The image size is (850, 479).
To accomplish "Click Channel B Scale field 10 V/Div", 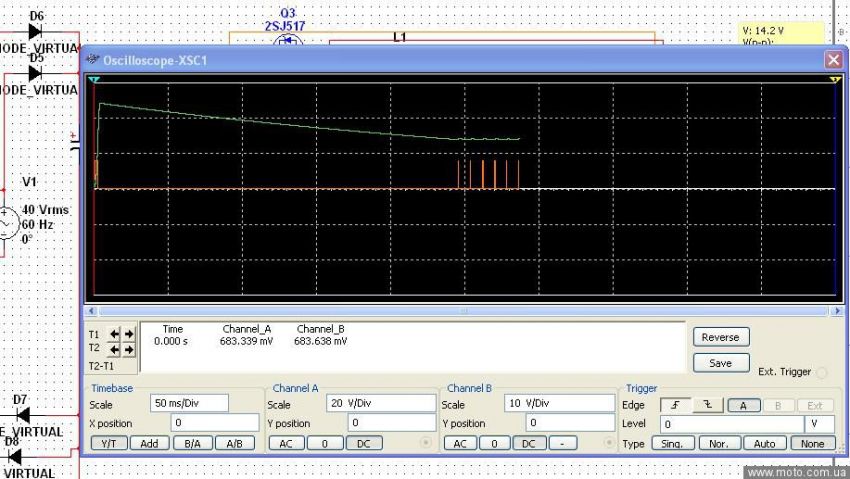I will click(x=559, y=403).
